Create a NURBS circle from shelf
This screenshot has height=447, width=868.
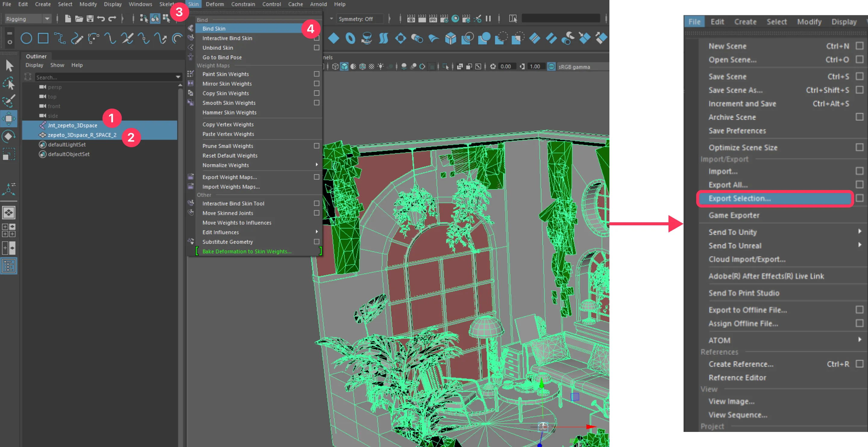point(26,38)
